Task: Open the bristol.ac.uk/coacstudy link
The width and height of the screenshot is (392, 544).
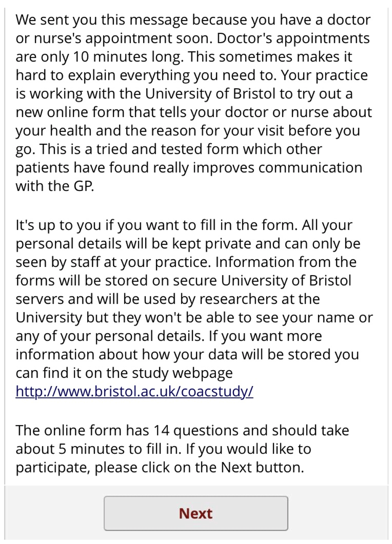Action: point(134,391)
